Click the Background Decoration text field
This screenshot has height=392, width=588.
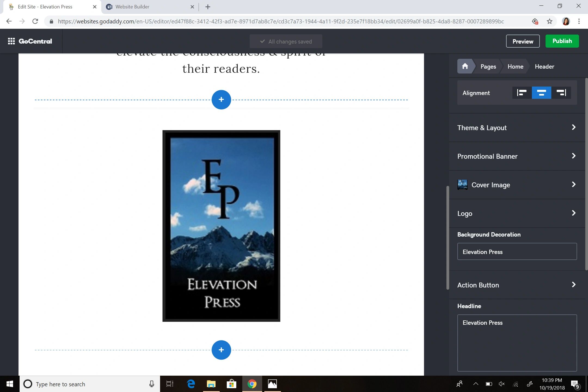(517, 252)
